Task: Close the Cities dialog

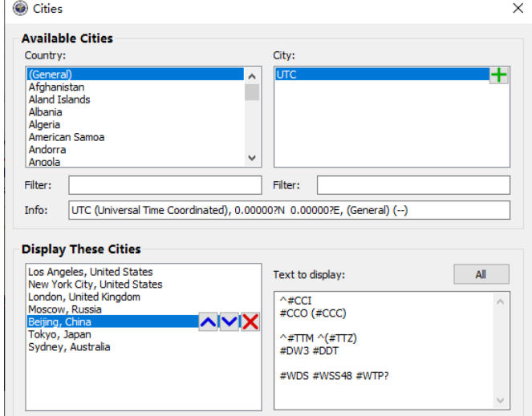Action: point(518,8)
